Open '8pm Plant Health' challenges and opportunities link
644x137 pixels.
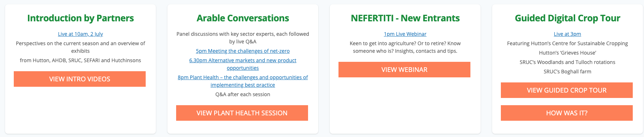point(243,81)
